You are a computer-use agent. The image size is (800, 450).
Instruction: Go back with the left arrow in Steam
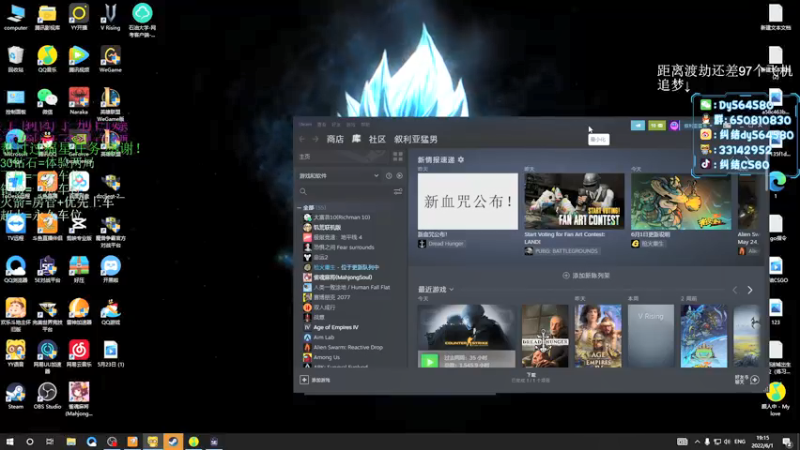click(302, 139)
